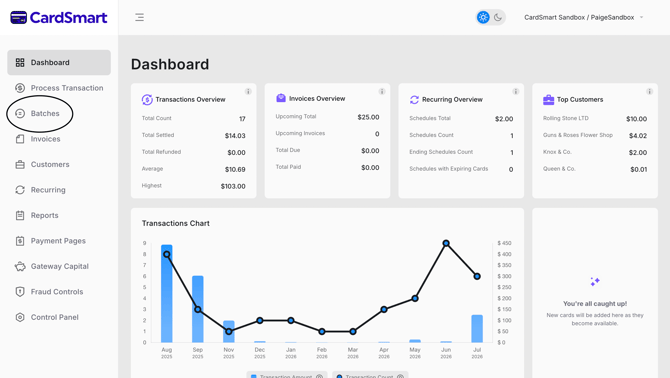Click Invoices Overview info icon

[382, 91]
